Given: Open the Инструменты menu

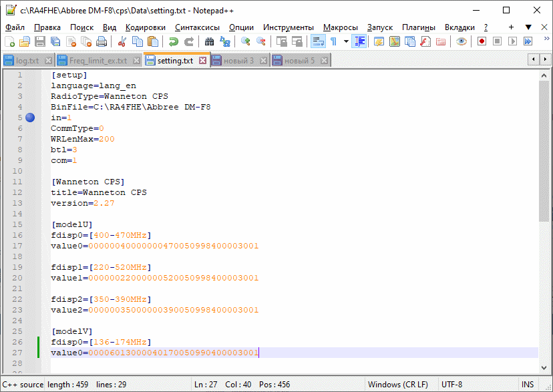Looking at the screenshot, I should point(288,27).
